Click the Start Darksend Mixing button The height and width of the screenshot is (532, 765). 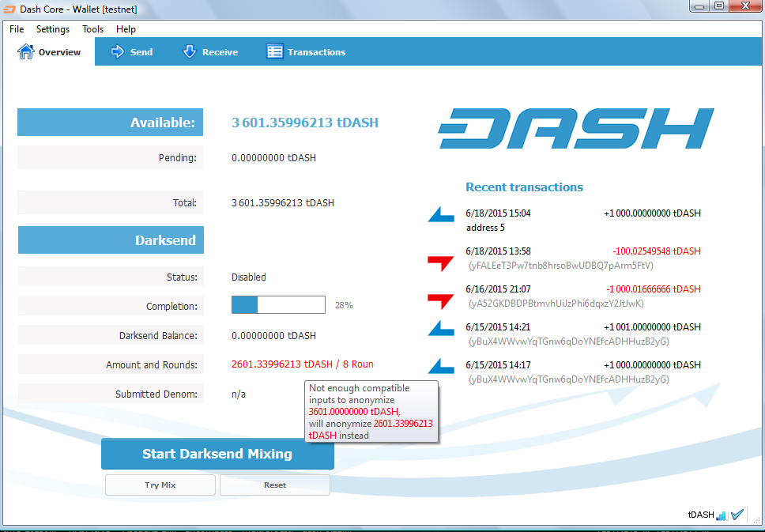click(x=217, y=454)
